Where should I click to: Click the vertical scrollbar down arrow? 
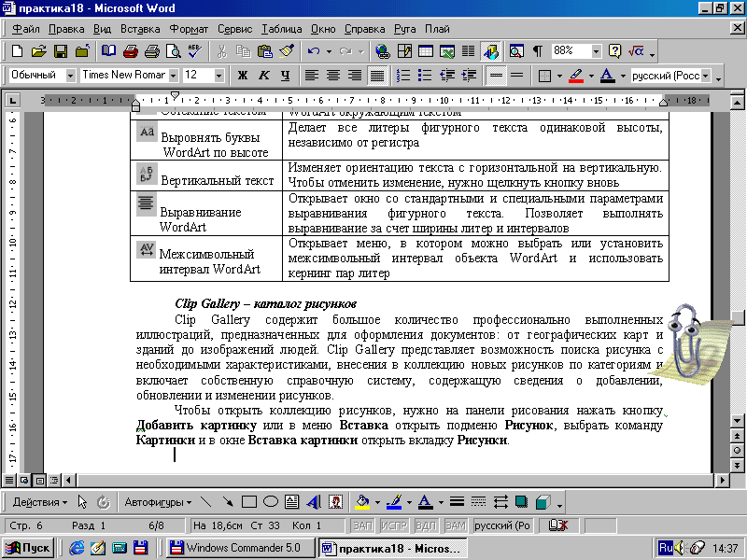click(737, 421)
